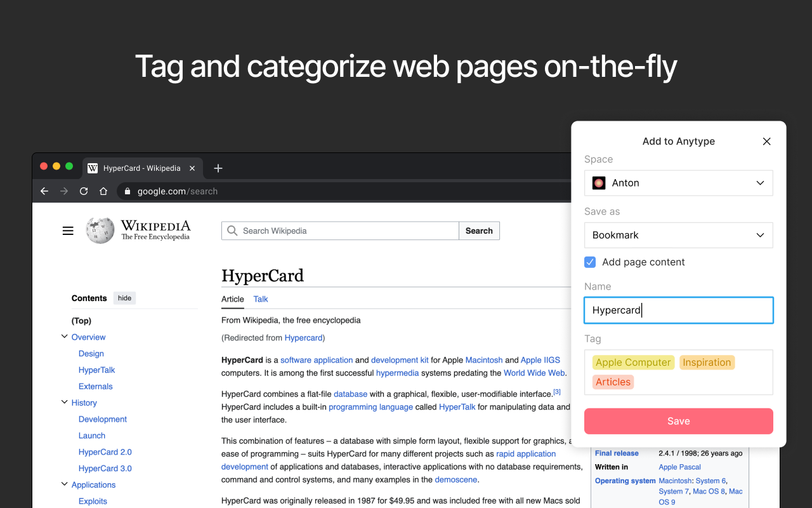Click the Wikipedia globe logo

(x=99, y=230)
